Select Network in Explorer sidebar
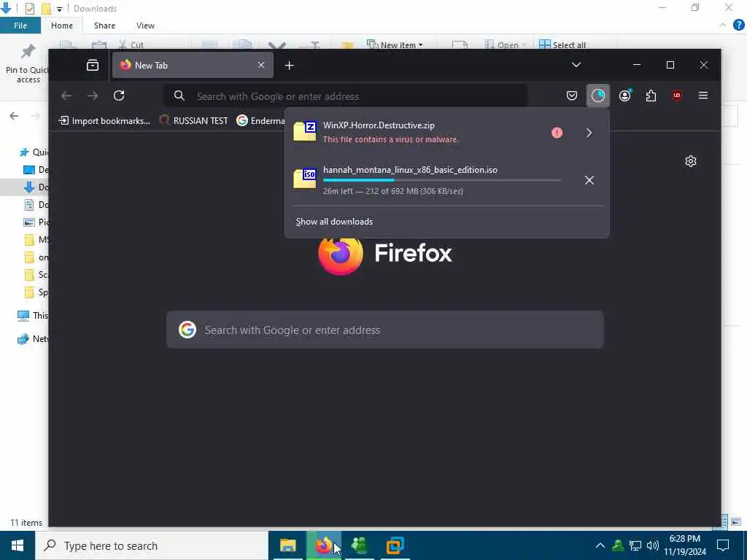 point(32,339)
